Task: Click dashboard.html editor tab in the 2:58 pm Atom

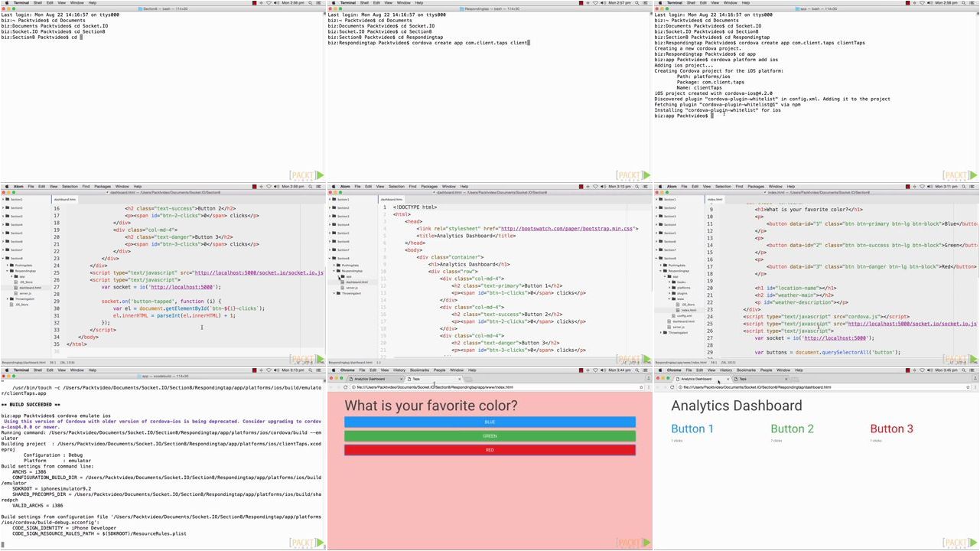Action: pos(64,199)
